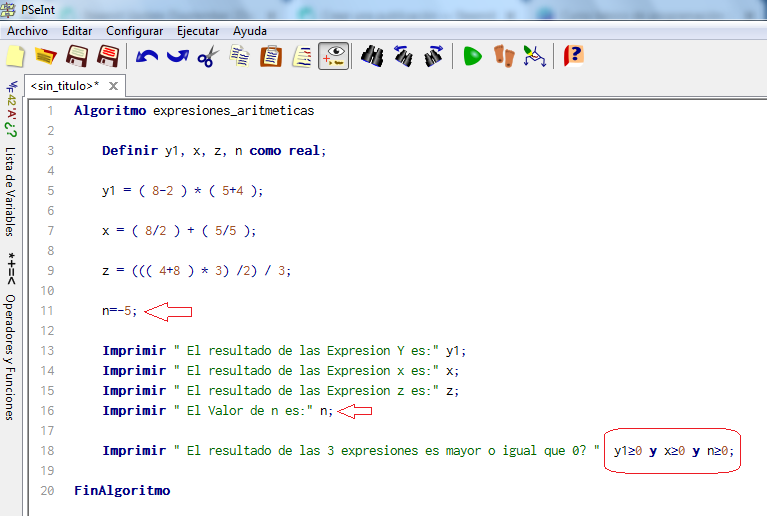Click the line 'y1 = ( 8-2 ) * ( 5+4 );'
767x516 pixels.
pos(182,191)
